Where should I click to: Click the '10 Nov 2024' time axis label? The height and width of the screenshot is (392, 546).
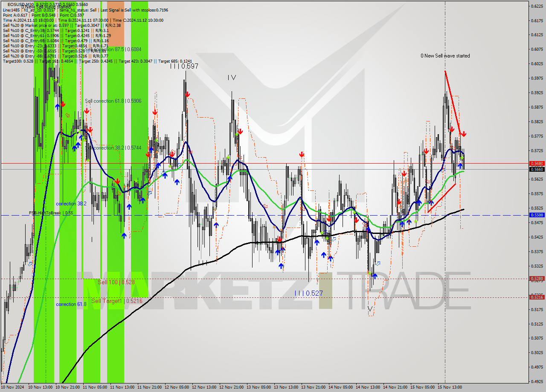13,387
